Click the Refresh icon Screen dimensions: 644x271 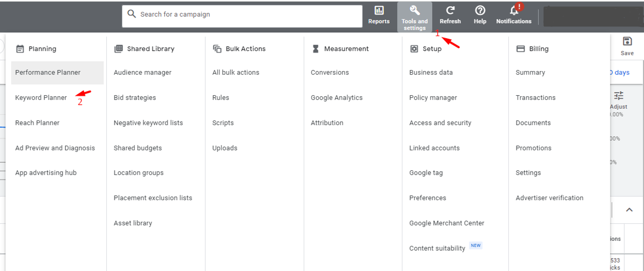(450, 11)
